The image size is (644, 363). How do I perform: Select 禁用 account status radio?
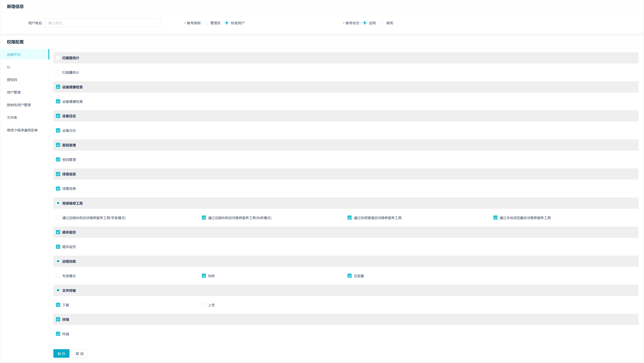[x=382, y=23]
